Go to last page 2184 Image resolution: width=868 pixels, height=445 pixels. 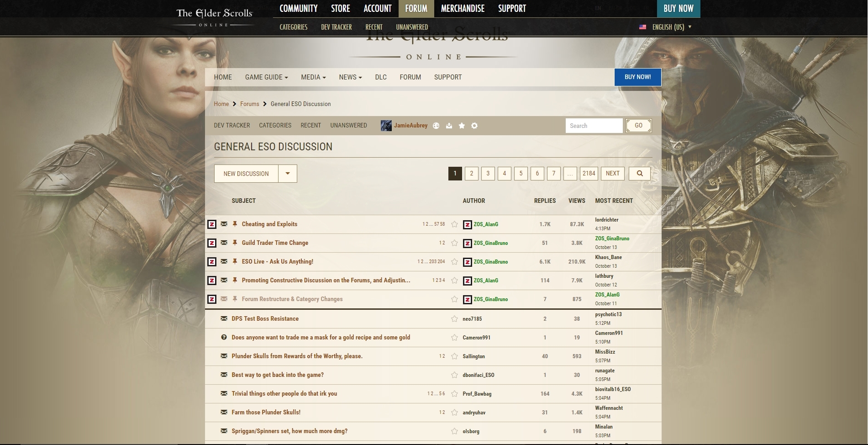click(589, 174)
